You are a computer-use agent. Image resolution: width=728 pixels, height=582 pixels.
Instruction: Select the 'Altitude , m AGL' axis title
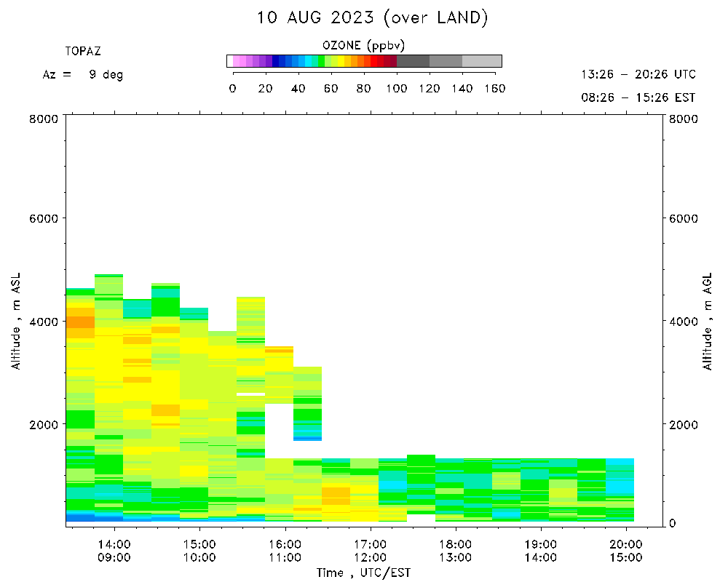click(x=707, y=321)
